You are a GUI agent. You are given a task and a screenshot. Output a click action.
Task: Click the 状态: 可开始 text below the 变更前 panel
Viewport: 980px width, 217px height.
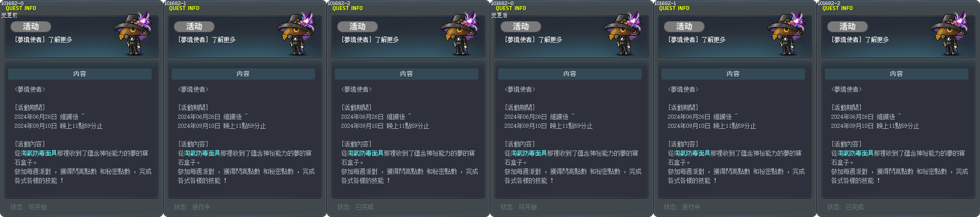29,207
